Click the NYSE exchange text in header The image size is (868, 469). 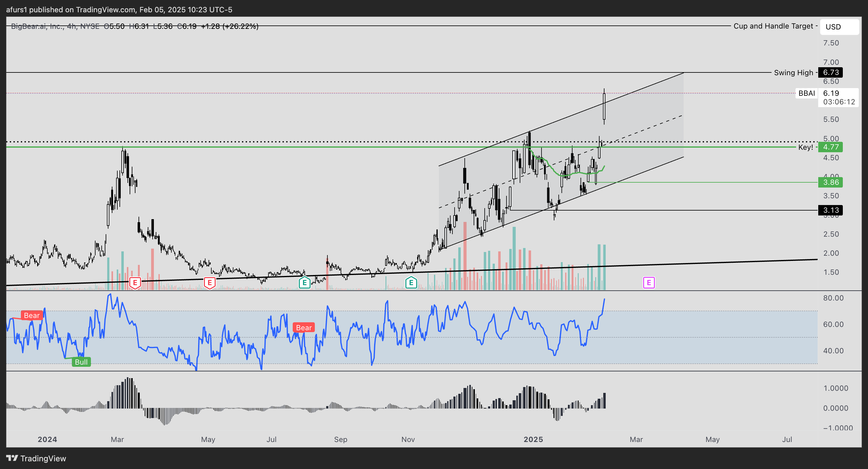pos(90,26)
